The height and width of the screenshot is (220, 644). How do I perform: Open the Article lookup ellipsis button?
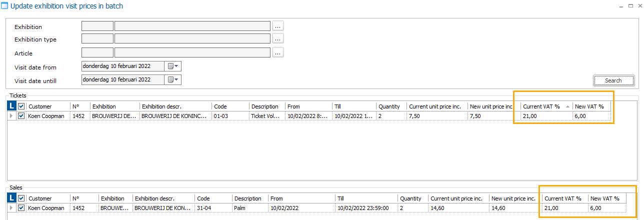(x=278, y=52)
